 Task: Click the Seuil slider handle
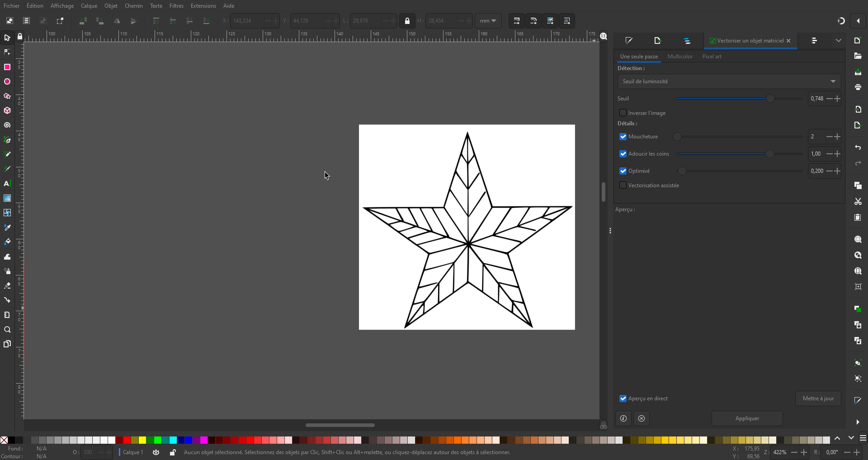[x=770, y=99]
